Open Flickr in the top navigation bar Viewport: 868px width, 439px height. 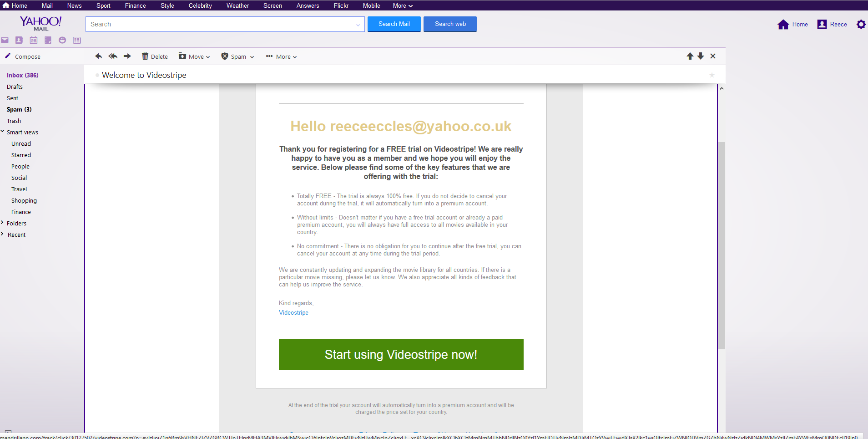341,5
